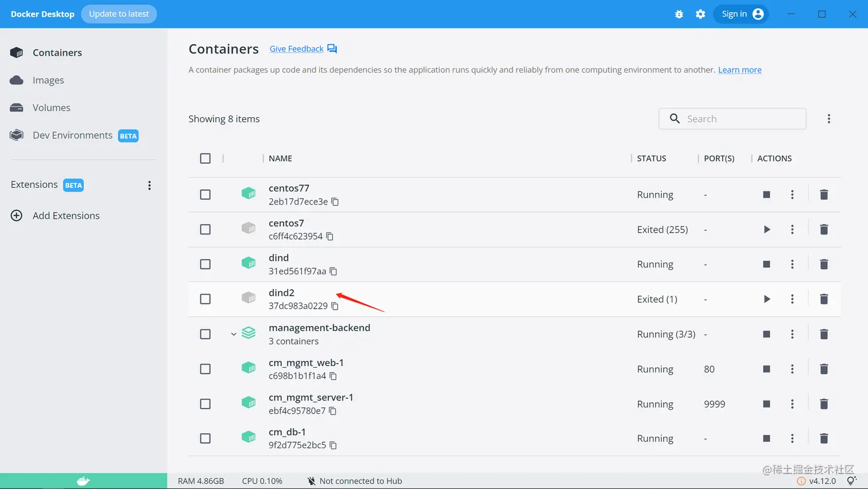
Task: Open more options for cm_mgmt_server-1
Action: click(792, 404)
